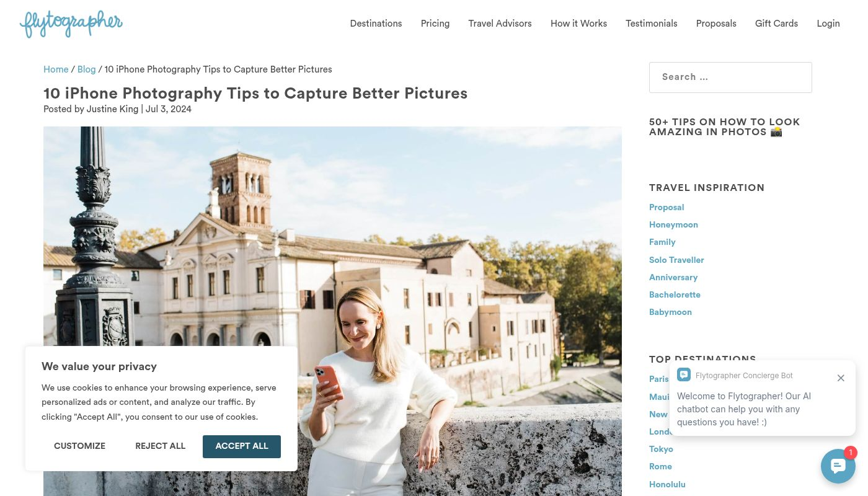
Task: Open the Destinations menu
Action: tap(376, 24)
